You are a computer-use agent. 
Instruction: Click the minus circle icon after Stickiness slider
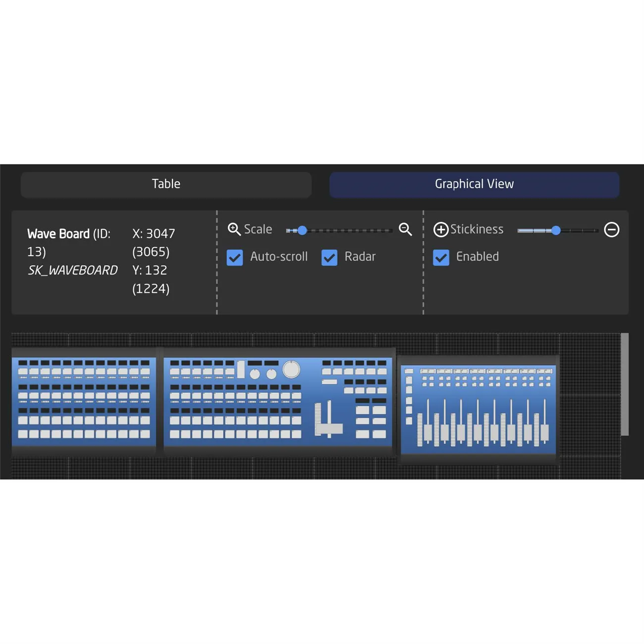tap(612, 229)
